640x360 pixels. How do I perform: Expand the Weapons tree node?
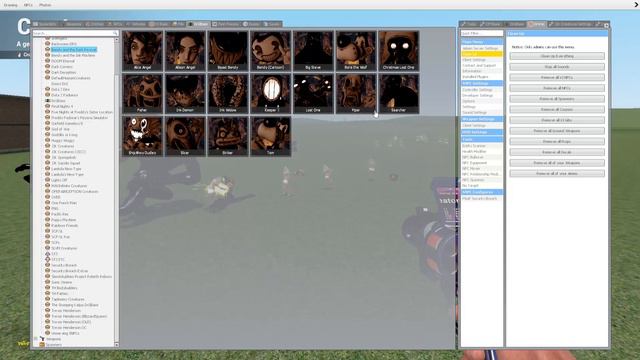pyautogui.click(x=36, y=339)
